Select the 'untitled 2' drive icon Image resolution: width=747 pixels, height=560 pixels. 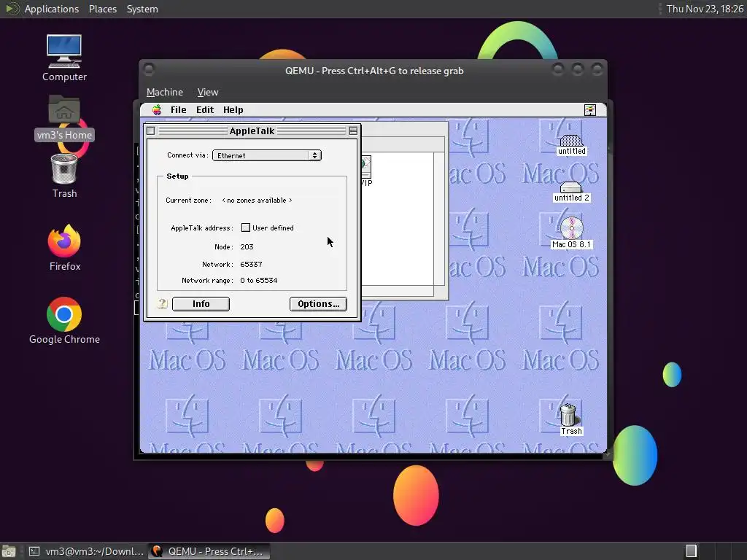click(x=571, y=192)
